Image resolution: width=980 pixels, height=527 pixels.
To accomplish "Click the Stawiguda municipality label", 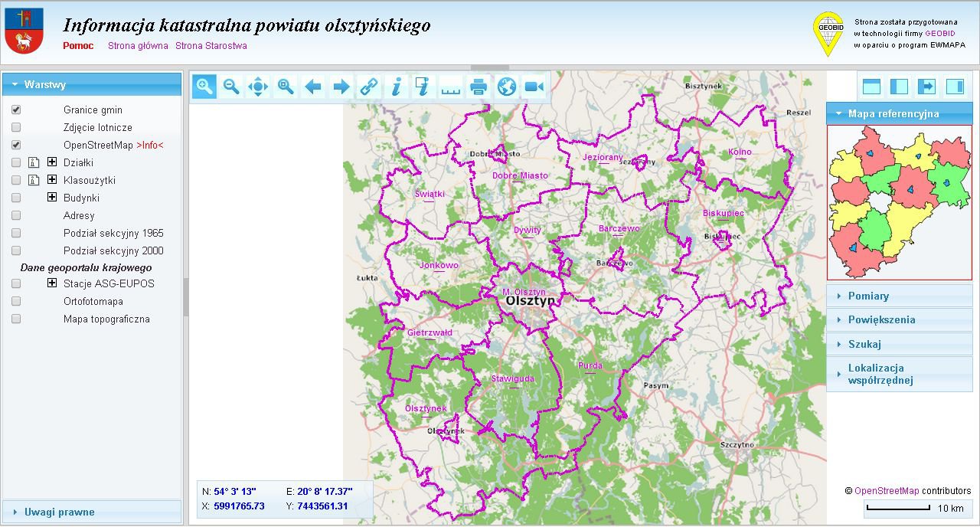I will click(x=513, y=378).
